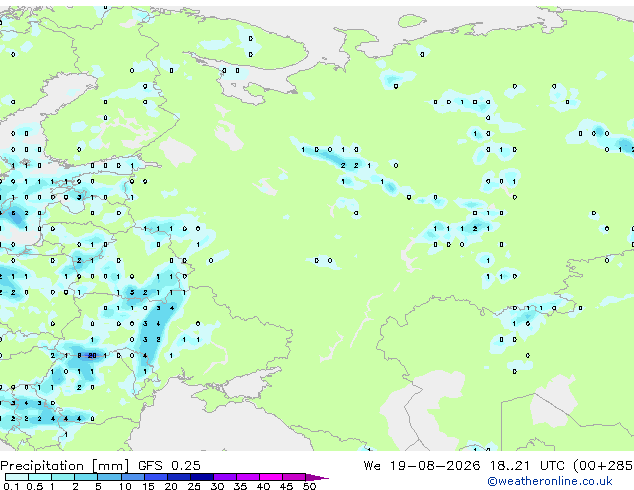This screenshot has width=634, height=490.
Task: Click the '0.5' legend label
Action: (x=34, y=486)
